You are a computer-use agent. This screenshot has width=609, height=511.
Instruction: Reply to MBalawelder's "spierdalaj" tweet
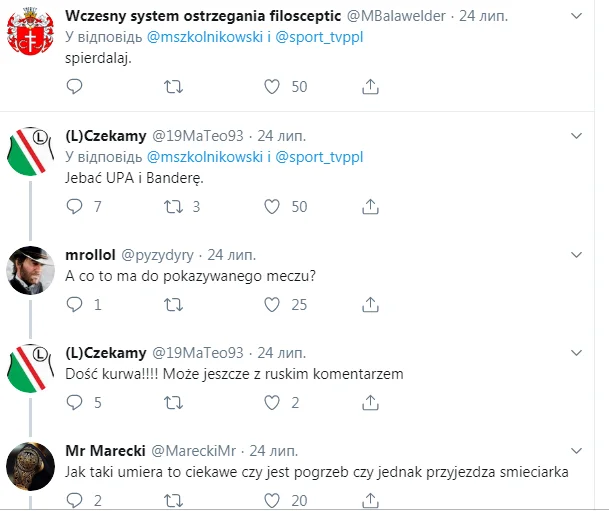pos(74,87)
